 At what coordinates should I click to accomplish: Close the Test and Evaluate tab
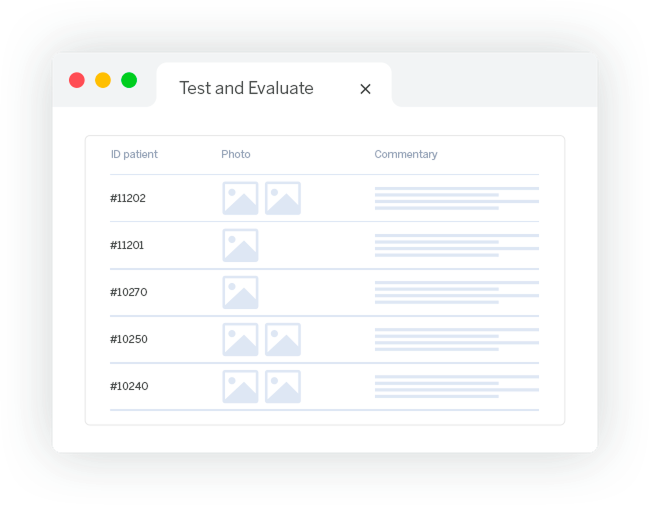pyautogui.click(x=365, y=89)
